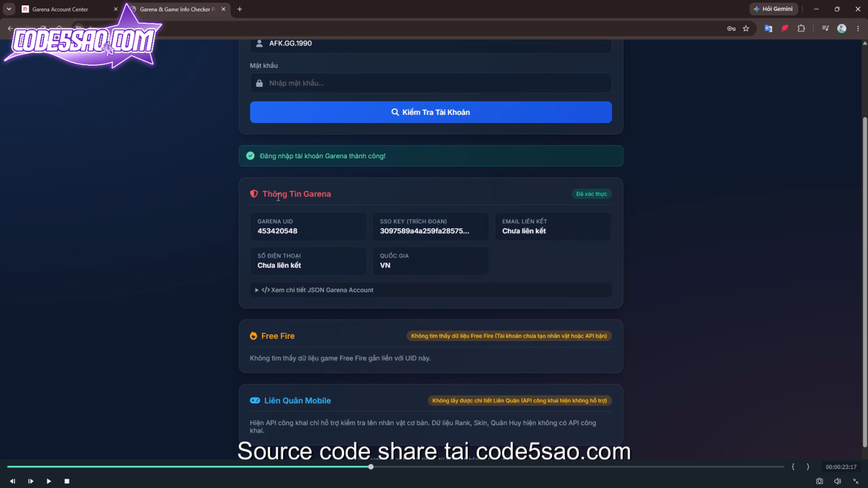Click the red extension icon in toolbar

tap(784, 29)
